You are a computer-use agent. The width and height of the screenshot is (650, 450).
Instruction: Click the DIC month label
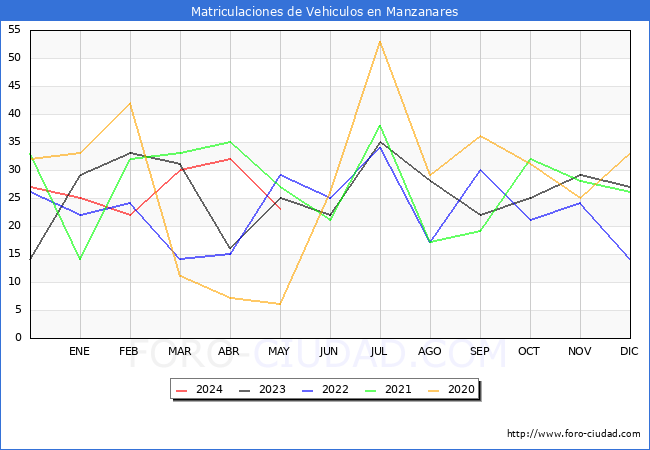point(629,351)
